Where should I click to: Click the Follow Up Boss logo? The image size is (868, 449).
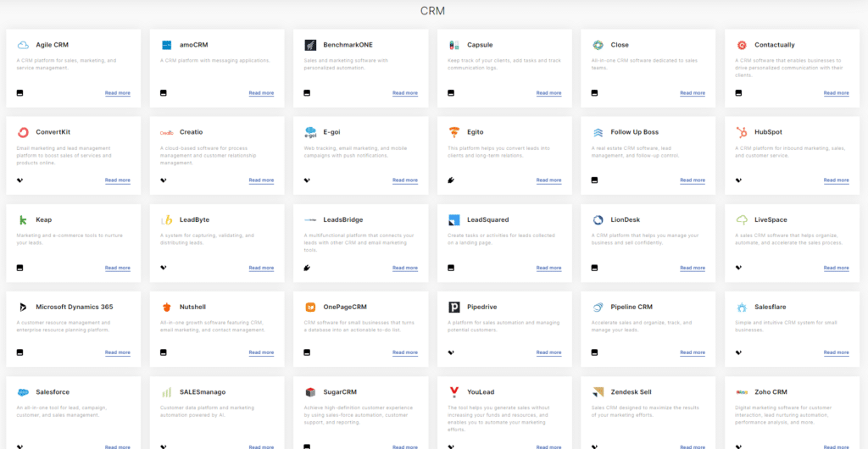point(598,132)
